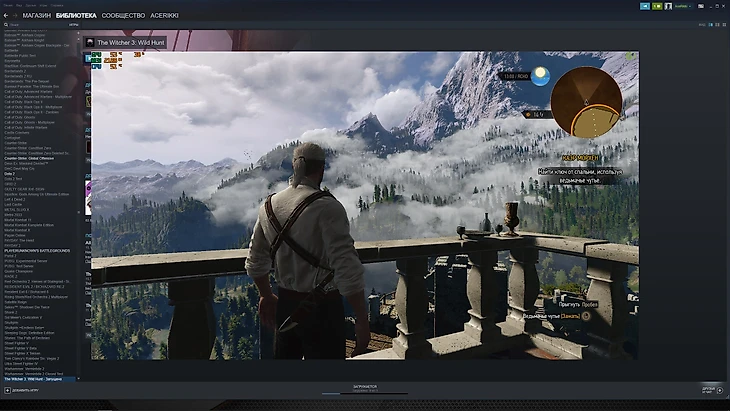Open the user avatar in header
This screenshot has width=730, height=411.
668,6
